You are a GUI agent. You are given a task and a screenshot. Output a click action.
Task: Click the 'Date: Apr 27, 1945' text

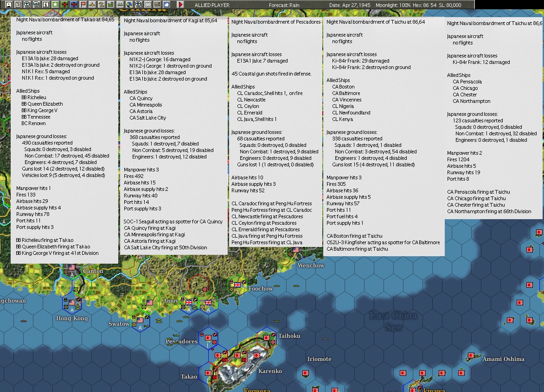(350, 5)
